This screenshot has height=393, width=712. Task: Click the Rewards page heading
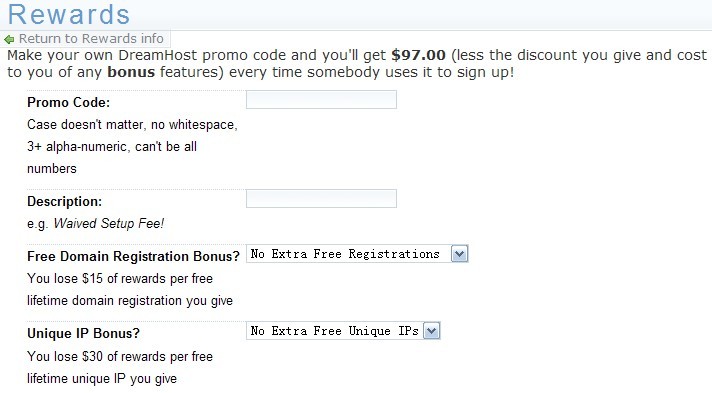(69, 14)
